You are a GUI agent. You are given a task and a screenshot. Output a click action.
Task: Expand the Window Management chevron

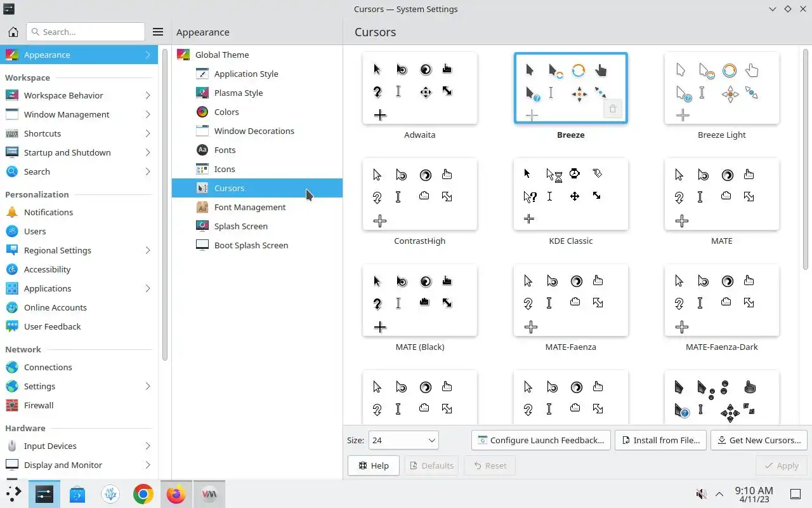pyautogui.click(x=147, y=114)
